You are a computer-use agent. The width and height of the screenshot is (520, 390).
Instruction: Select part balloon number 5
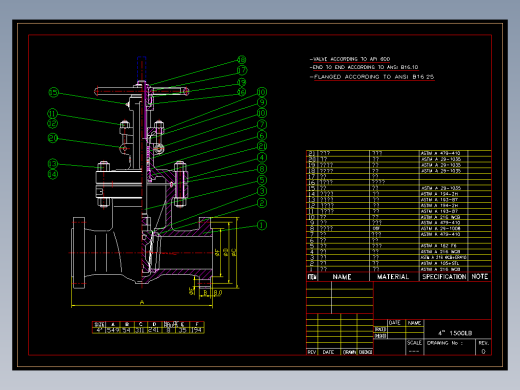[x=262, y=180]
